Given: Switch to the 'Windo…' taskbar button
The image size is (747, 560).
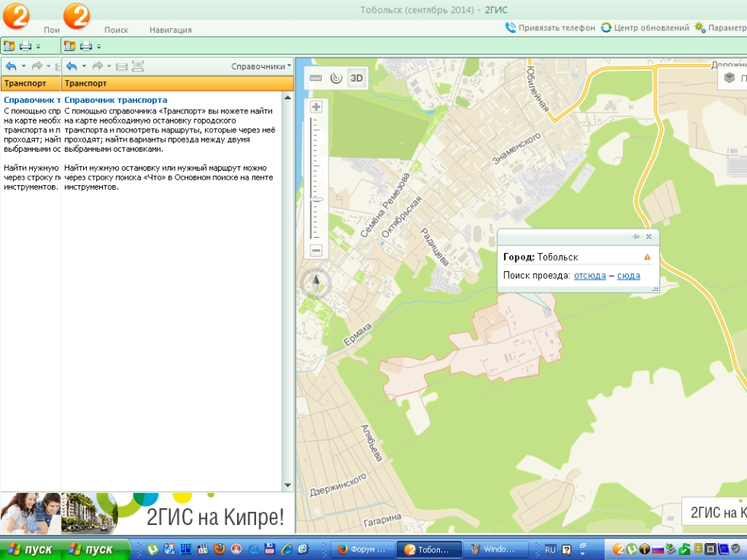Looking at the screenshot, I should [495, 549].
